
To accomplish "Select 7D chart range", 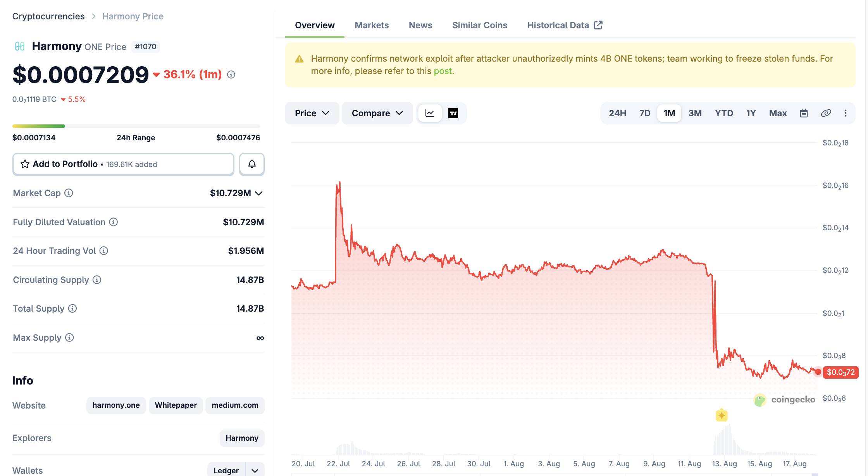I will coord(645,113).
